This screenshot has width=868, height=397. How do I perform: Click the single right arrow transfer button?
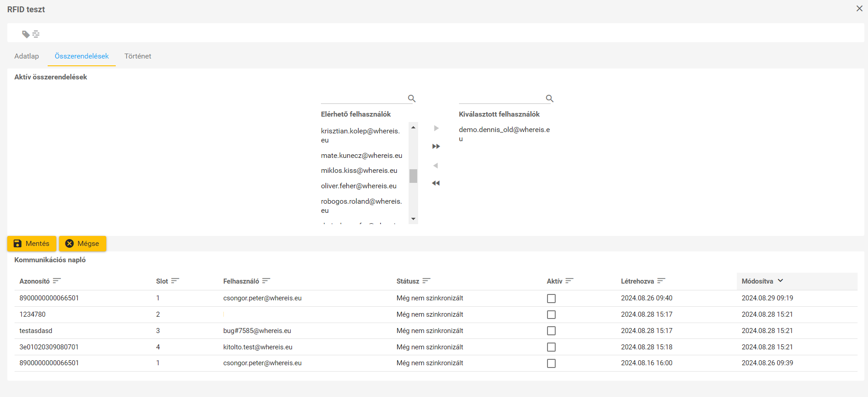coord(436,128)
